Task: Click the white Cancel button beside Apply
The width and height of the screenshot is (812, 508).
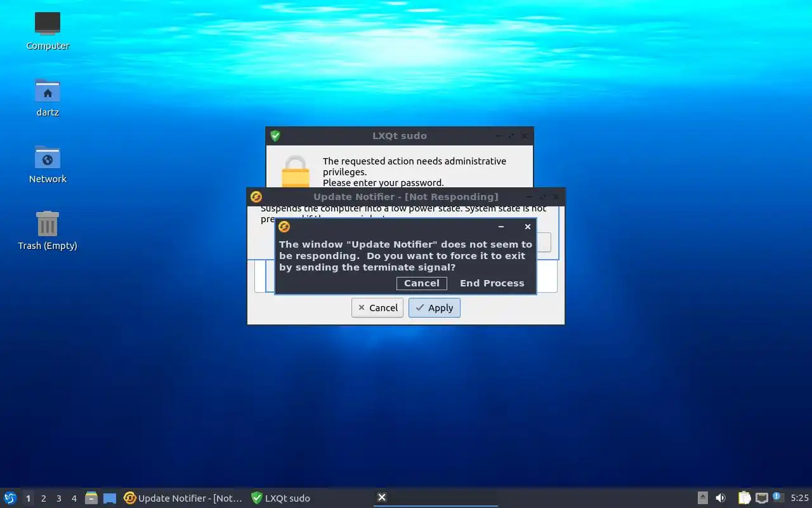Action: coord(377,308)
